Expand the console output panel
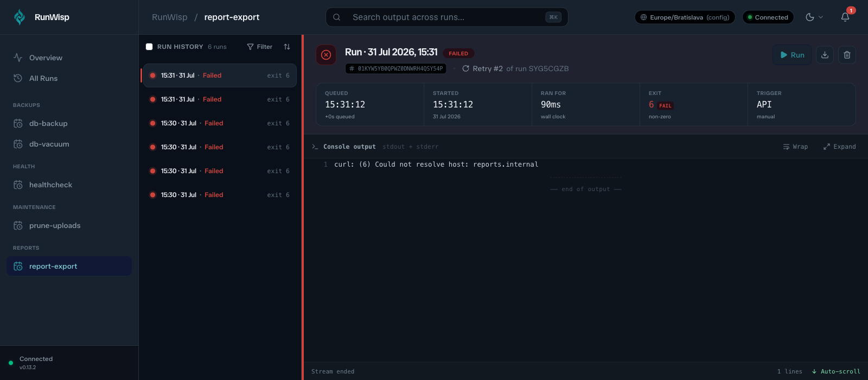The width and height of the screenshot is (868, 380). click(x=839, y=147)
